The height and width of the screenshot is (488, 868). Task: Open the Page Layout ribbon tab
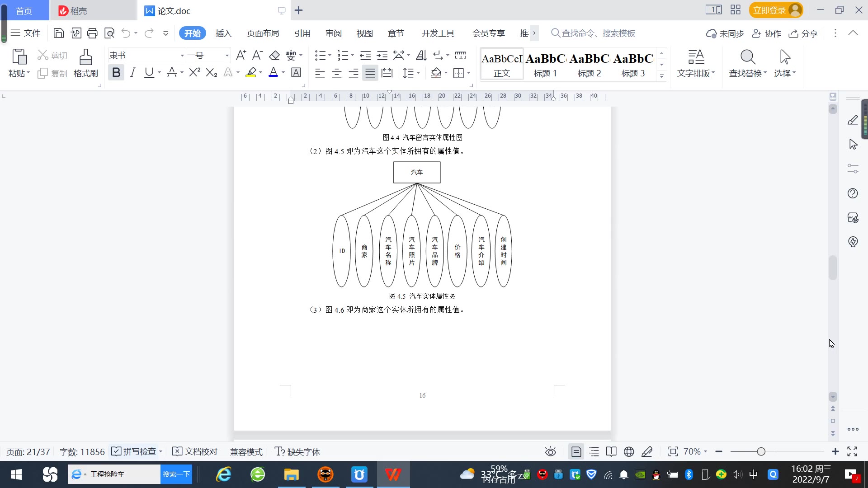263,33
